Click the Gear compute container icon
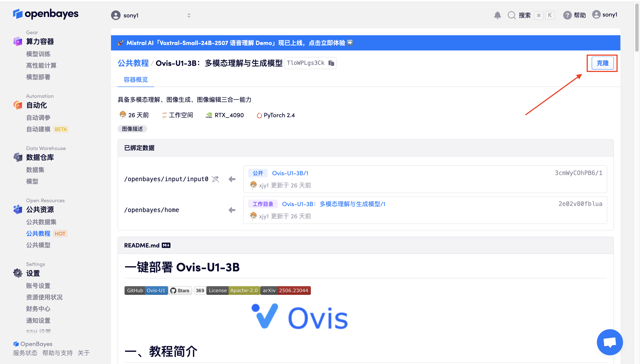640x364 pixels. pyautogui.click(x=18, y=41)
